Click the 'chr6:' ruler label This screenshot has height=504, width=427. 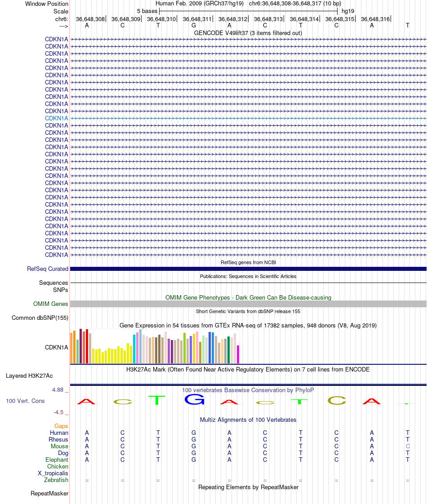coord(62,19)
